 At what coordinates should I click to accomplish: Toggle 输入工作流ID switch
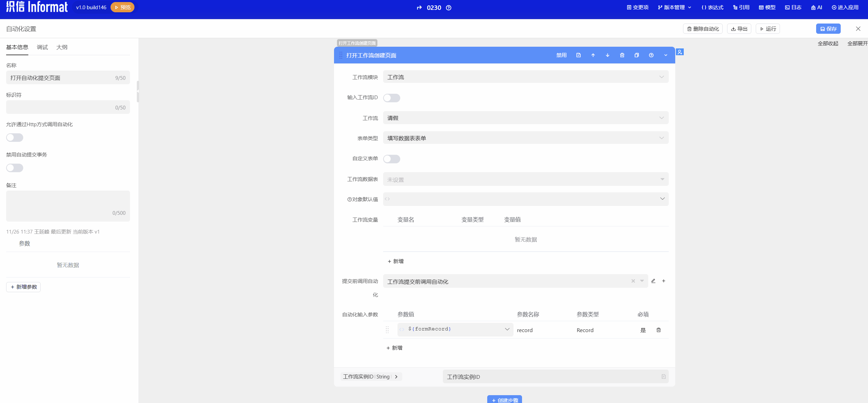(x=391, y=98)
